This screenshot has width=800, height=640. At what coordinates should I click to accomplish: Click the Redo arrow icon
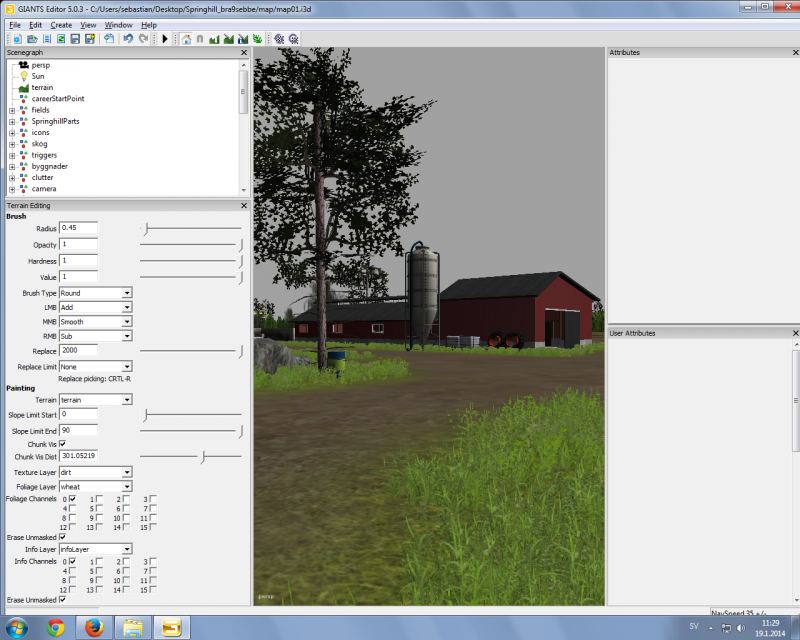pyautogui.click(x=143, y=39)
